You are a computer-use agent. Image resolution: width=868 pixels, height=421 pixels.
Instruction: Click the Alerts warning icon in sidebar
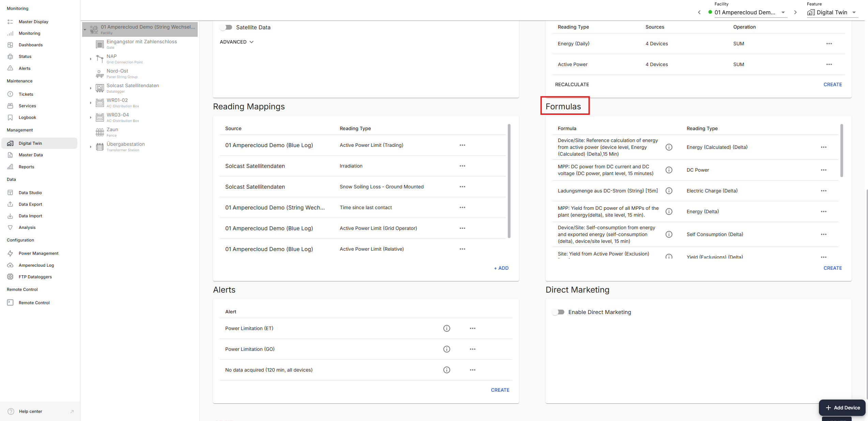pos(10,68)
